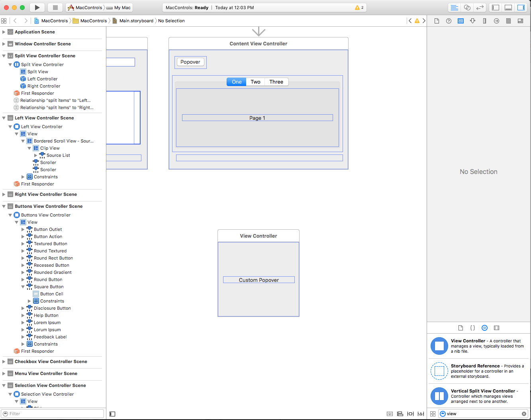Show the Connections inspector

pos(496,21)
